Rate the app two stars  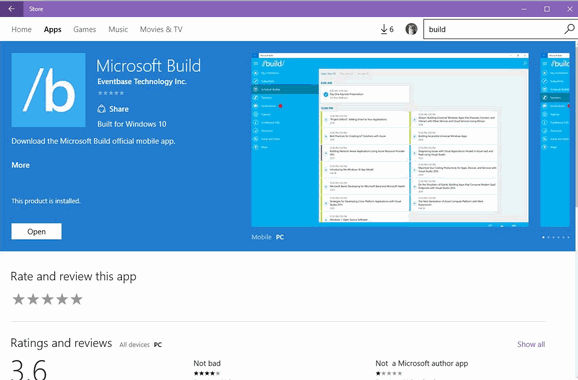[x=33, y=299]
